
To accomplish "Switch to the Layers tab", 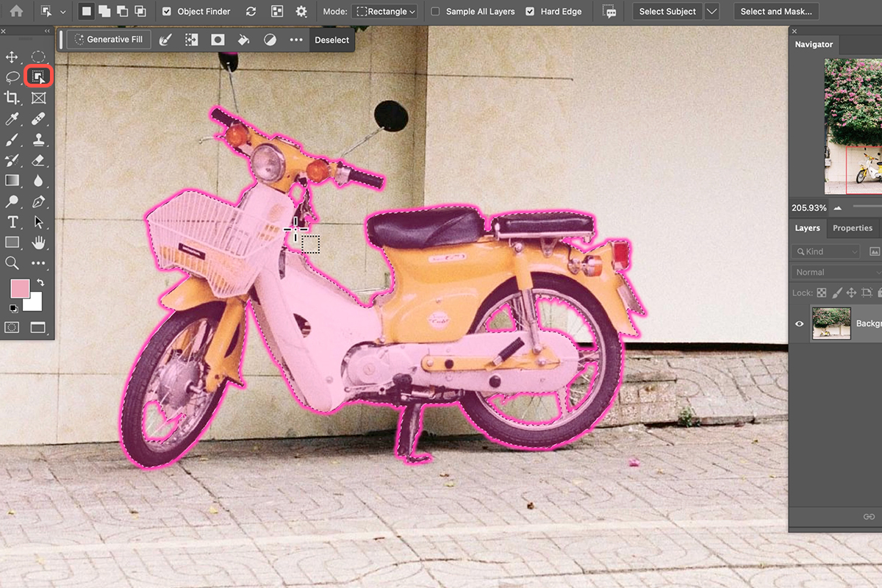I will 807,228.
